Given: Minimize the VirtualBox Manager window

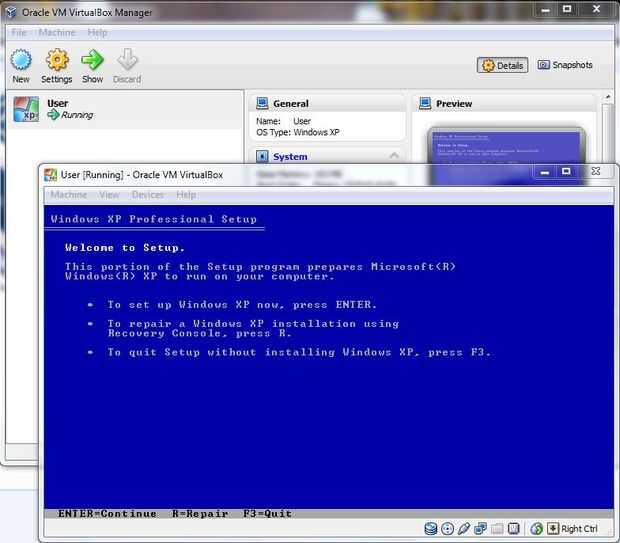Looking at the screenshot, I should tap(545, 10).
